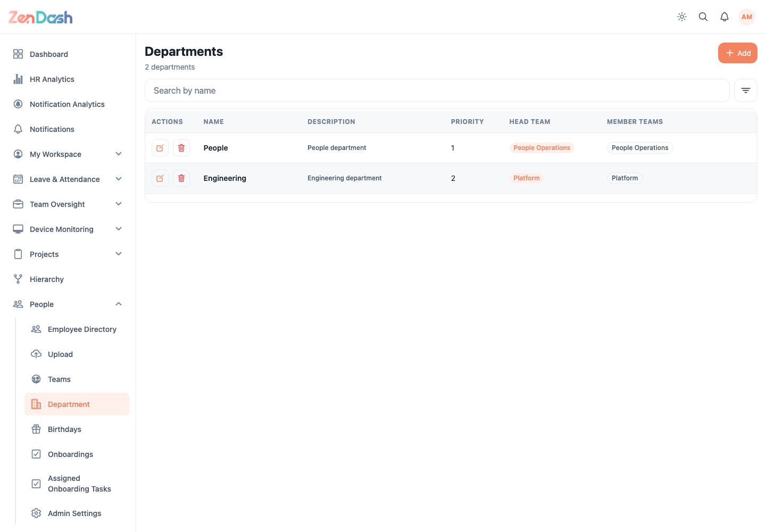766x532 pixels.
Task: Click the Hierarchy branch icon
Action: pyautogui.click(x=18, y=279)
